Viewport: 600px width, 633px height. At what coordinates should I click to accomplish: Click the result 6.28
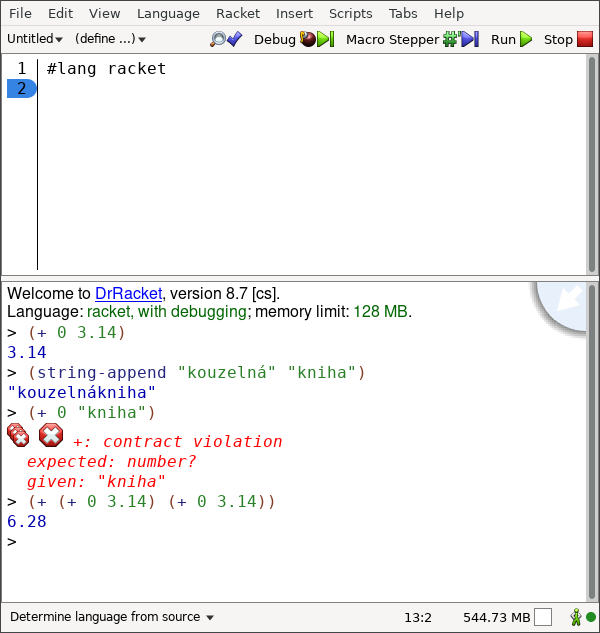27,522
